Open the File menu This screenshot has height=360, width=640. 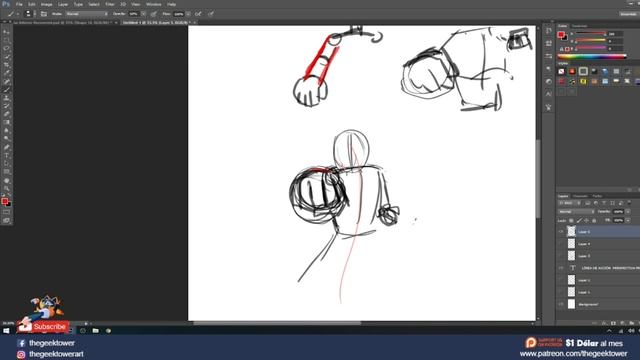pyautogui.click(x=19, y=4)
